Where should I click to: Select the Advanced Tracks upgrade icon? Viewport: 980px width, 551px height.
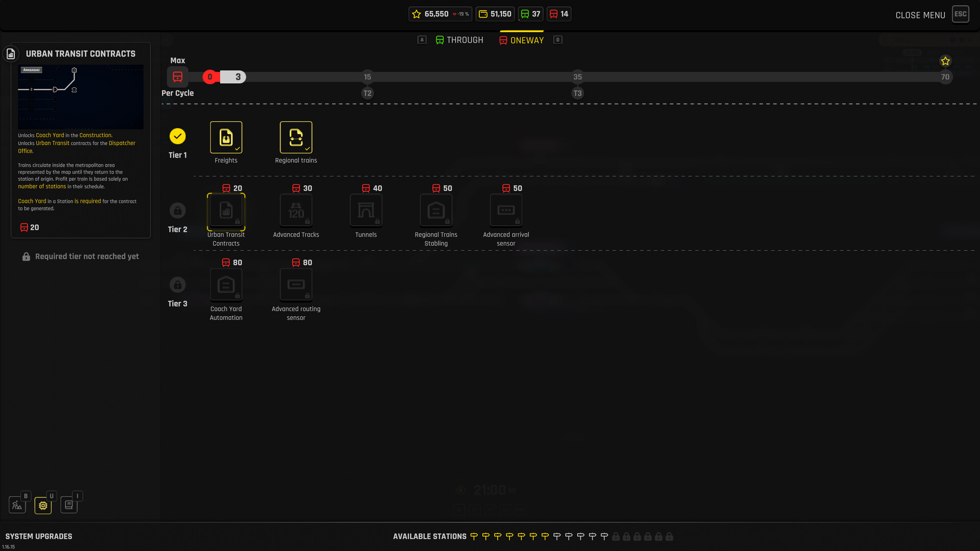click(296, 210)
